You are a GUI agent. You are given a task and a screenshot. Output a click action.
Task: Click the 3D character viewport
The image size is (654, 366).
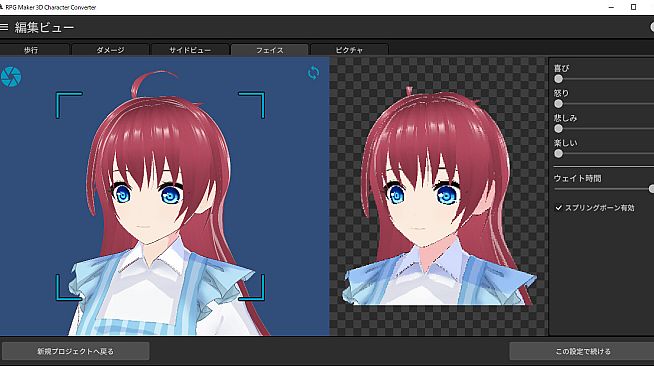pos(165,196)
